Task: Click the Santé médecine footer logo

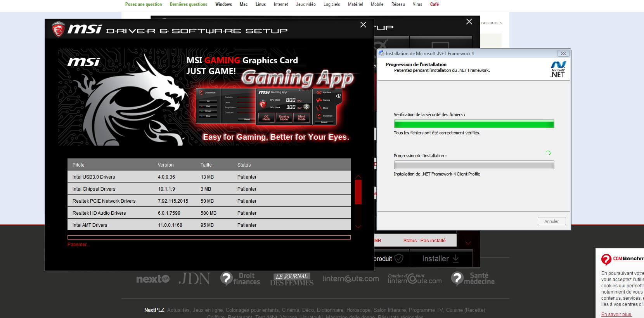Action: pyautogui.click(x=473, y=278)
